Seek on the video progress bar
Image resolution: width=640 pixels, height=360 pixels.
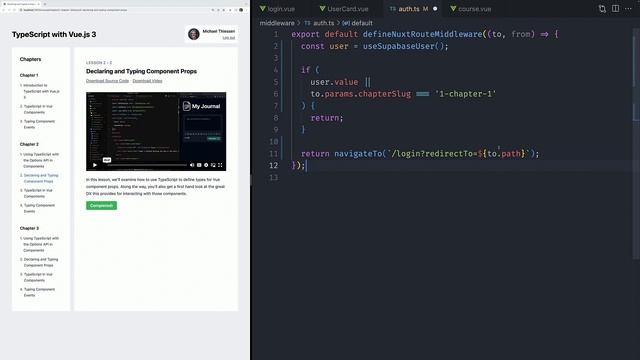pyautogui.click(x=147, y=165)
